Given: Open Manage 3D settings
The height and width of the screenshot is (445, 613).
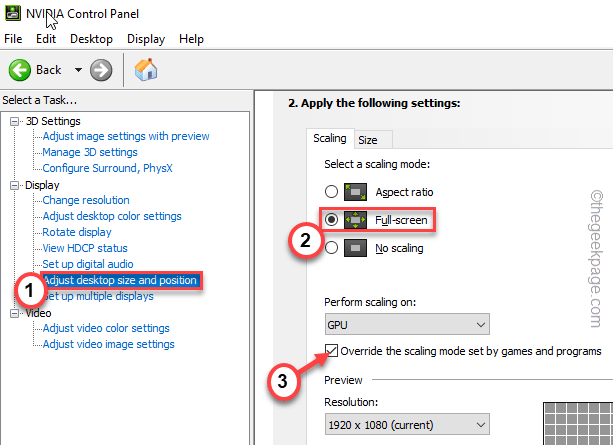Looking at the screenshot, I should point(90,152).
